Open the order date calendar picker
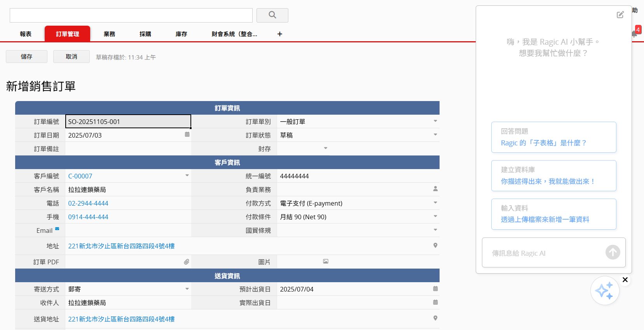Image resolution: width=644 pixels, height=330 pixels. (x=187, y=134)
